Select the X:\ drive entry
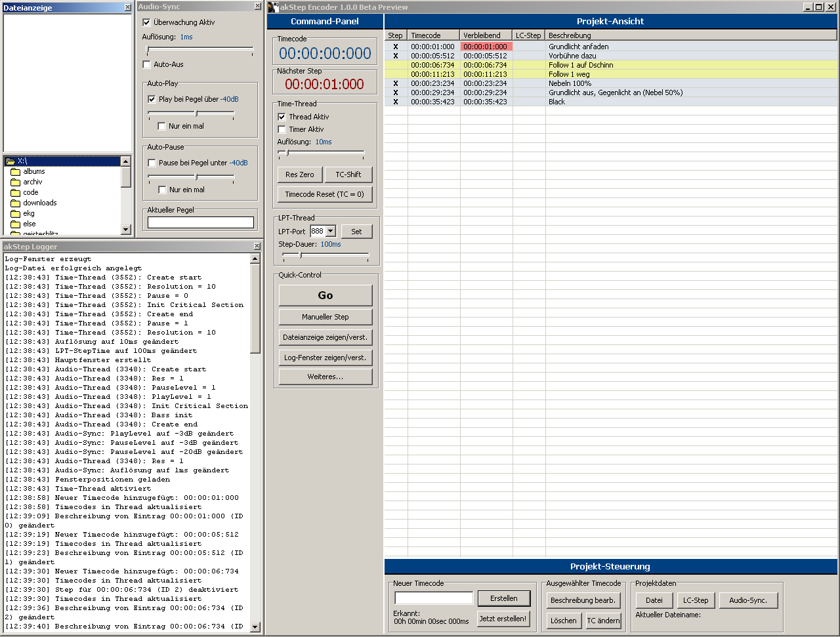840x637 pixels. click(x=62, y=161)
